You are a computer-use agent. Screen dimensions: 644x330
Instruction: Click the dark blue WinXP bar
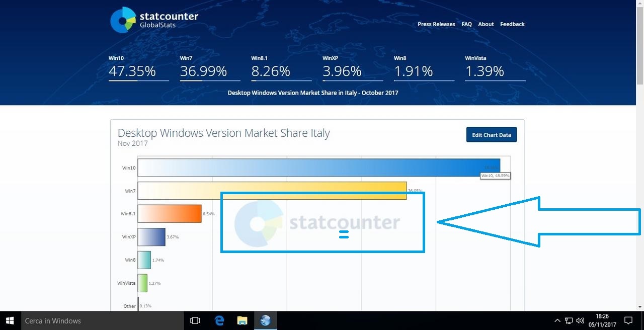(151, 236)
